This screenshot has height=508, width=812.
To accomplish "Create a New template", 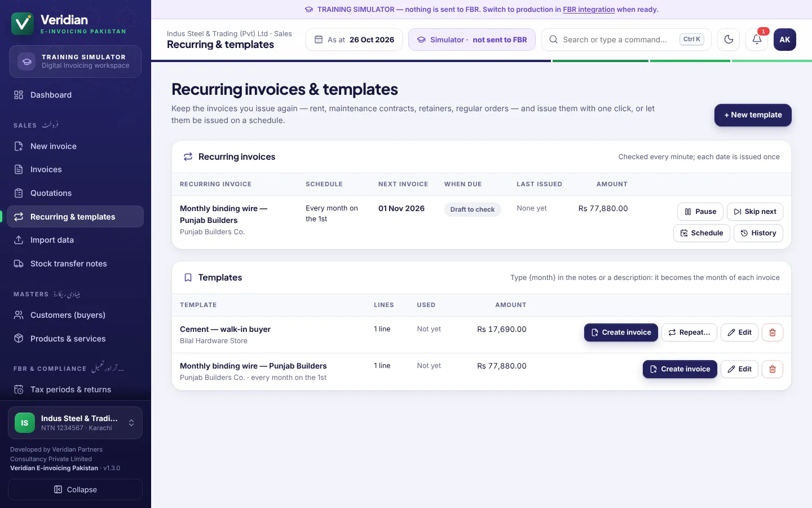I will [x=753, y=115].
